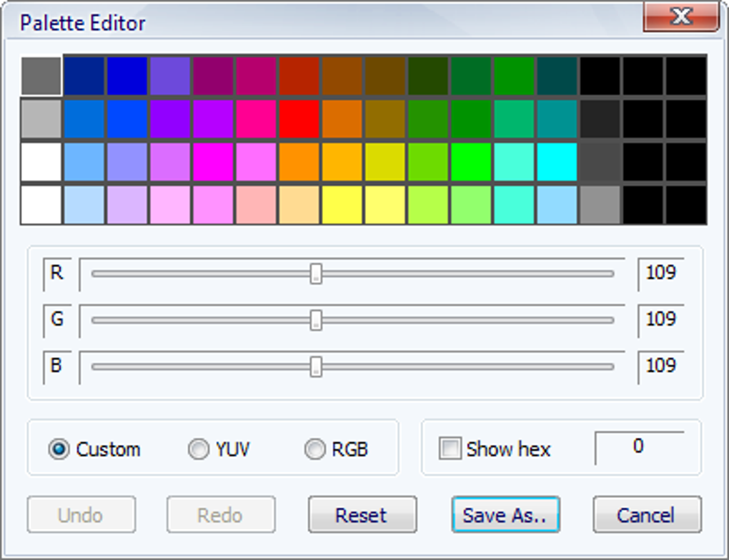Select the dark teal swatch in top row
729x560 pixels.
(x=557, y=76)
